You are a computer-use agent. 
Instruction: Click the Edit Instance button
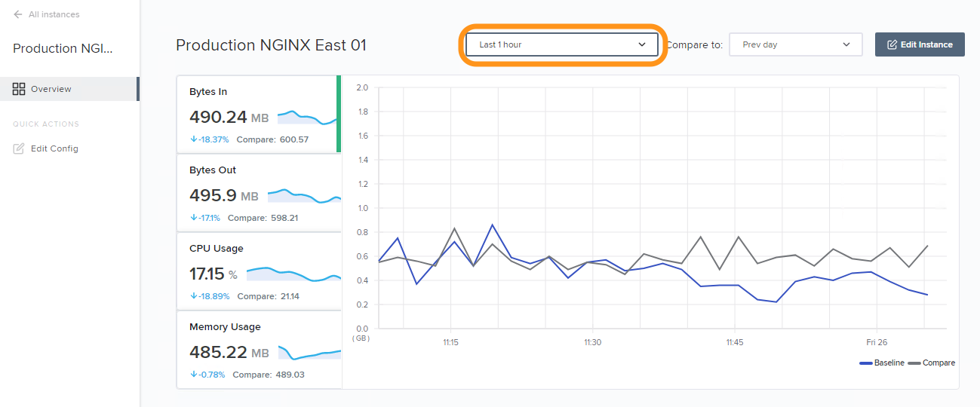[920, 44]
